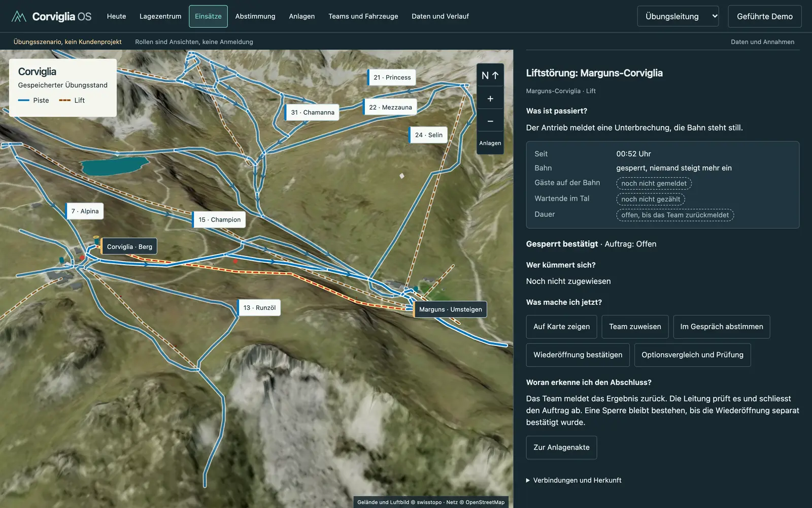812x508 pixels.
Task: Click 'Marguns-Corviglia · Lift' subtitle
Action: pyautogui.click(x=561, y=91)
